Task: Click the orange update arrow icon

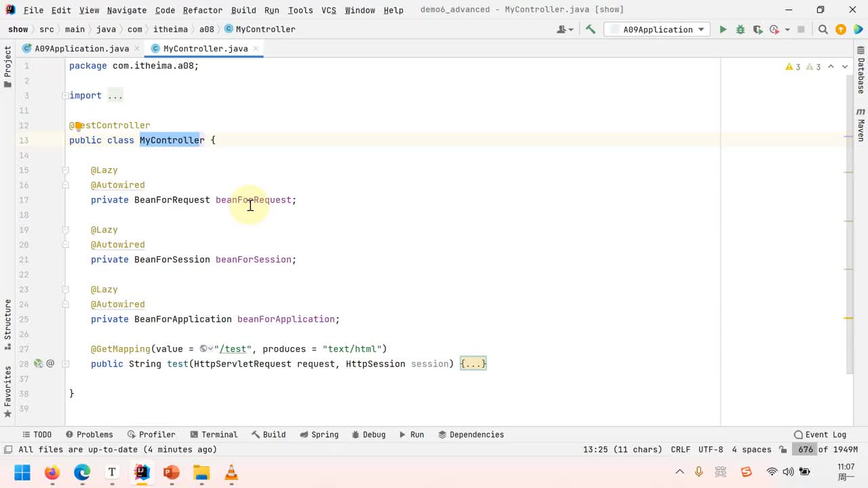Action: point(841,29)
